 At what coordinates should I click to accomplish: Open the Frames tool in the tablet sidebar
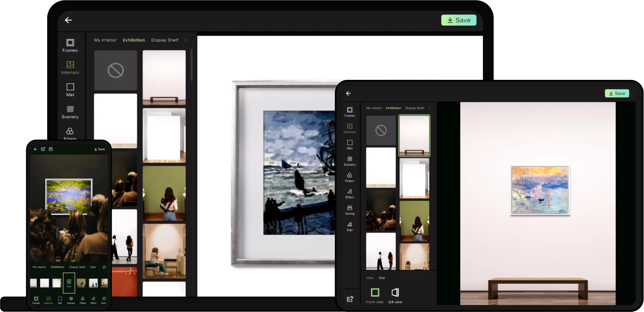[x=350, y=112]
